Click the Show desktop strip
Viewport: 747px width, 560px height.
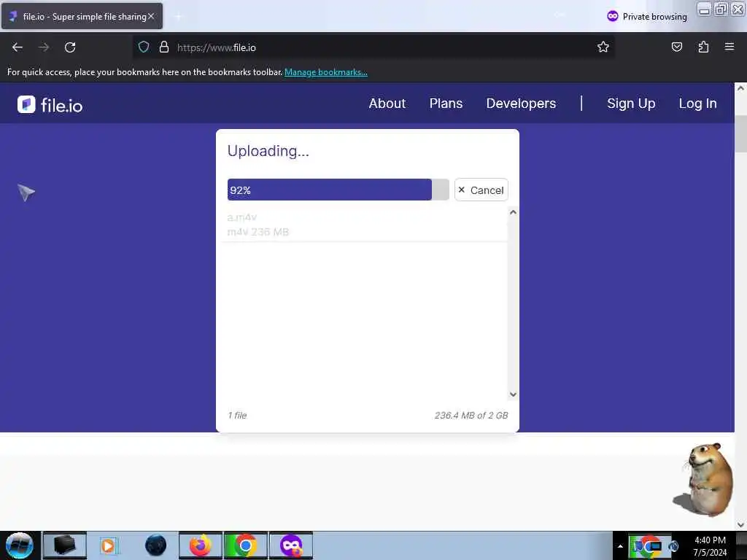(x=741, y=545)
